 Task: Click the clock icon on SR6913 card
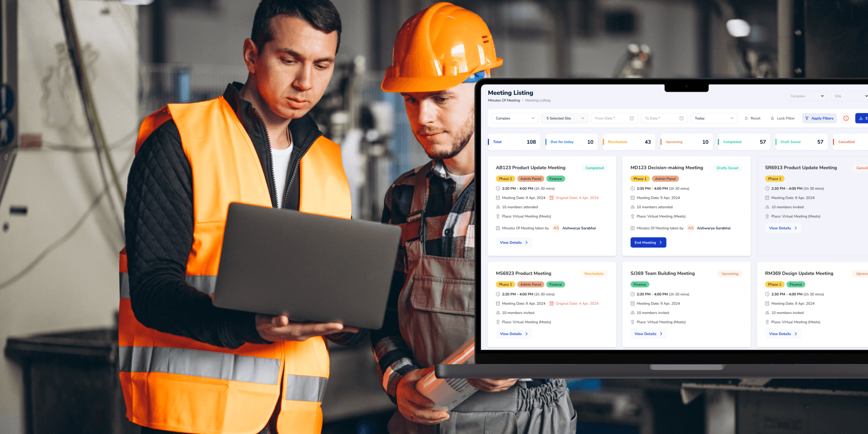point(767,188)
